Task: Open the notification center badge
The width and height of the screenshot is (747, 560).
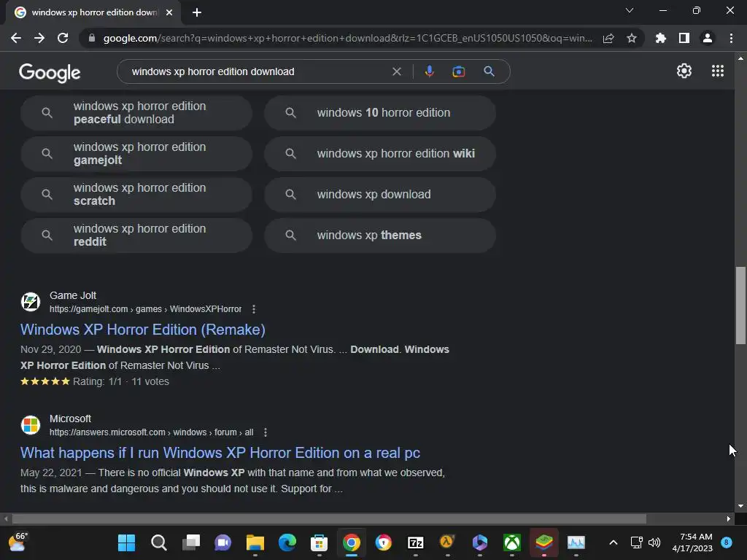Action: (x=727, y=542)
